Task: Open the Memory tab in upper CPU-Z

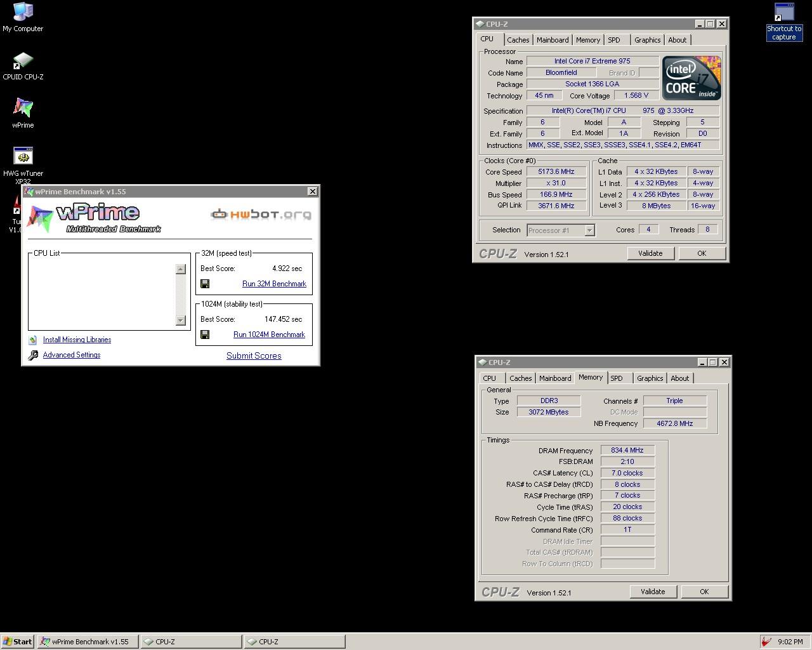Action: [588, 40]
